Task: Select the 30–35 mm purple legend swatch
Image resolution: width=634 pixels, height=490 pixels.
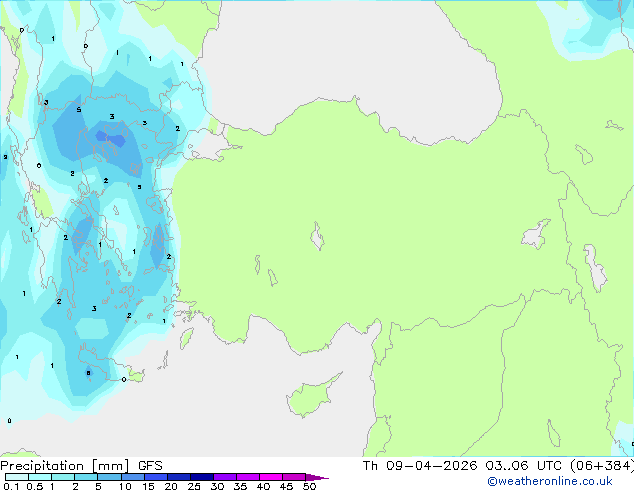Action: tap(224, 477)
